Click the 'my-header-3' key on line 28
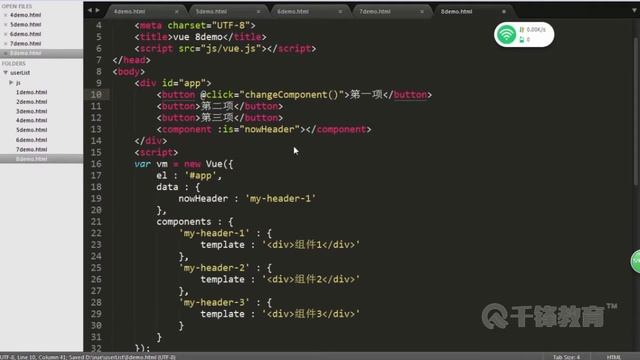The image size is (640, 360). tap(214, 303)
